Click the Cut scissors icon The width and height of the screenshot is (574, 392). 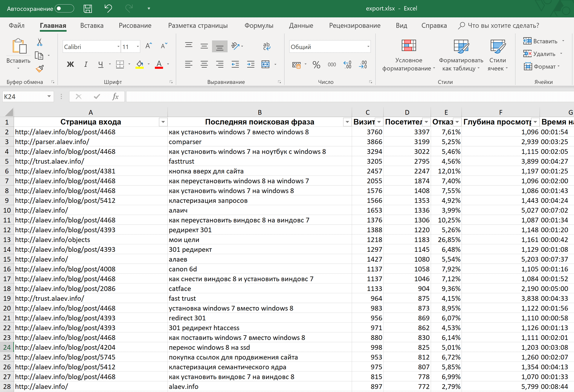(x=39, y=42)
